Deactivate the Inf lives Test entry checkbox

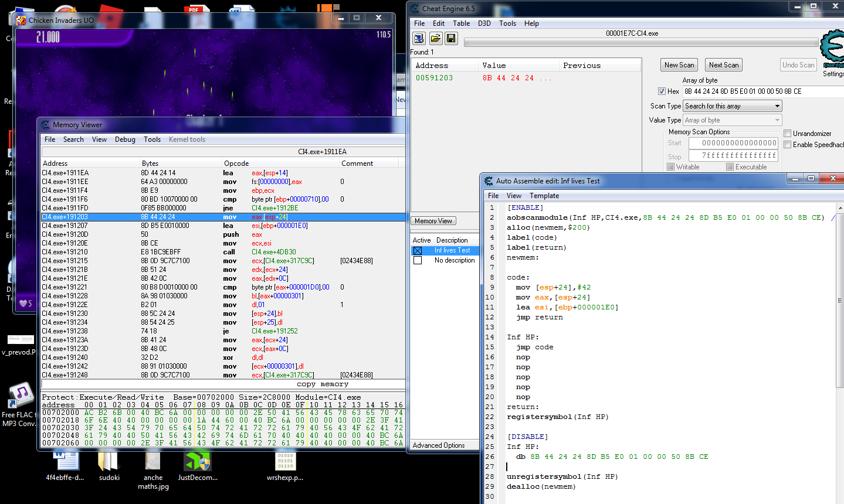pos(418,251)
